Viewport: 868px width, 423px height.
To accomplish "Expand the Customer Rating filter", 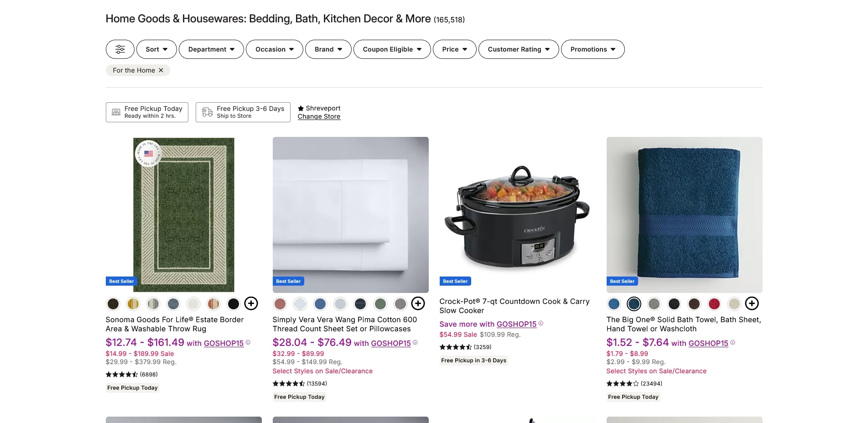I will 518,49.
